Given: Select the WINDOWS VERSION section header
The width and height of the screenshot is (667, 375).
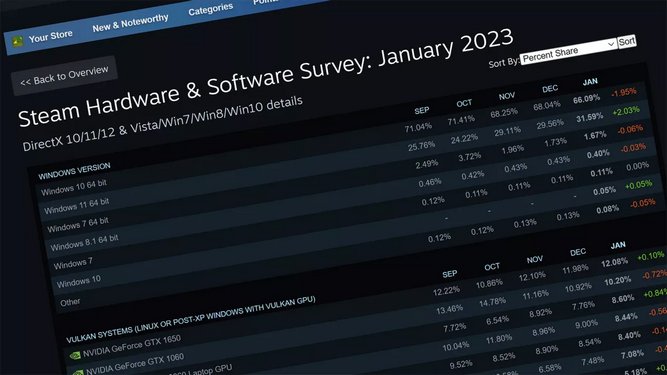Looking at the screenshot, I should (x=74, y=170).
